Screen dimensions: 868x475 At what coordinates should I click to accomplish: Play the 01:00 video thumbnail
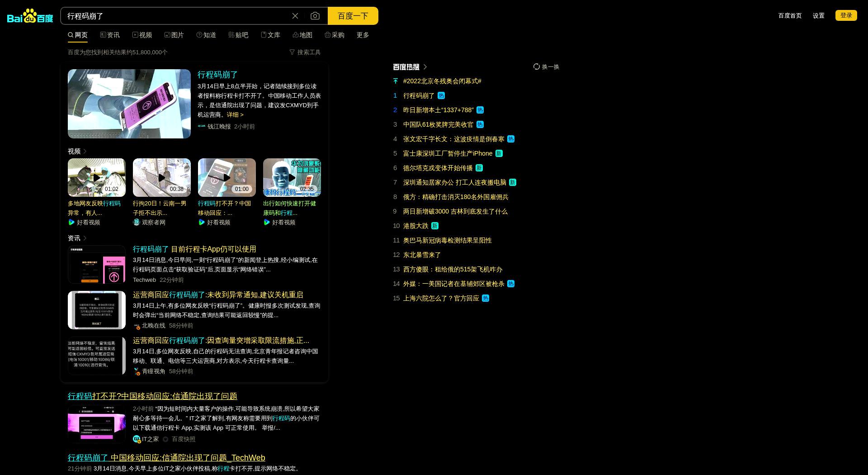(x=227, y=177)
